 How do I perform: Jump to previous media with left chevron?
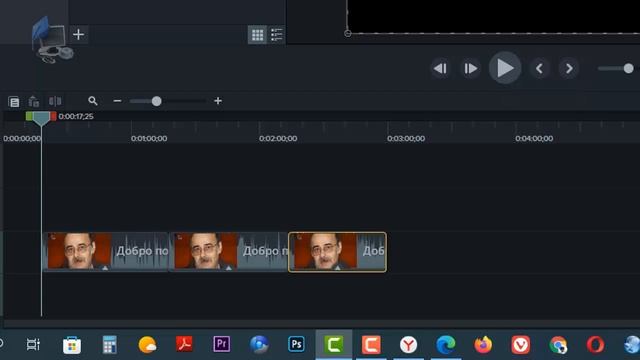(539, 69)
